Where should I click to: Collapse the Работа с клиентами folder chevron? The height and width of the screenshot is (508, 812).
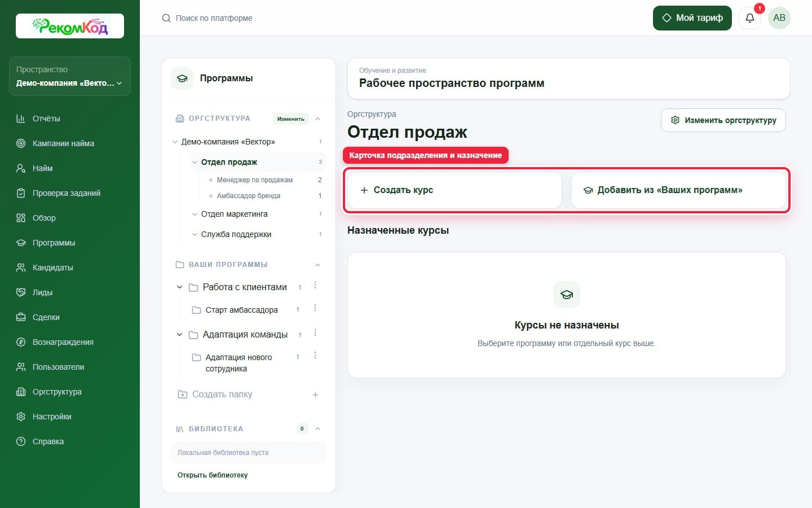(x=180, y=287)
